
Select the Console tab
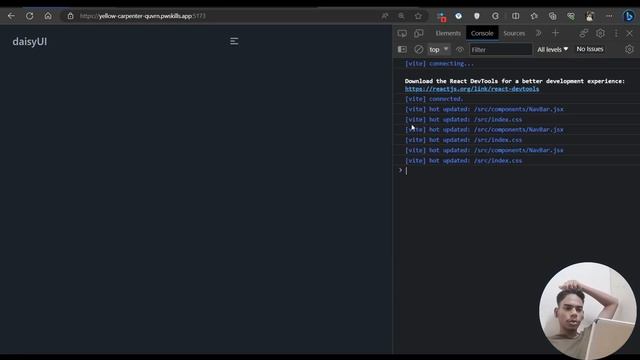[x=482, y=33]
